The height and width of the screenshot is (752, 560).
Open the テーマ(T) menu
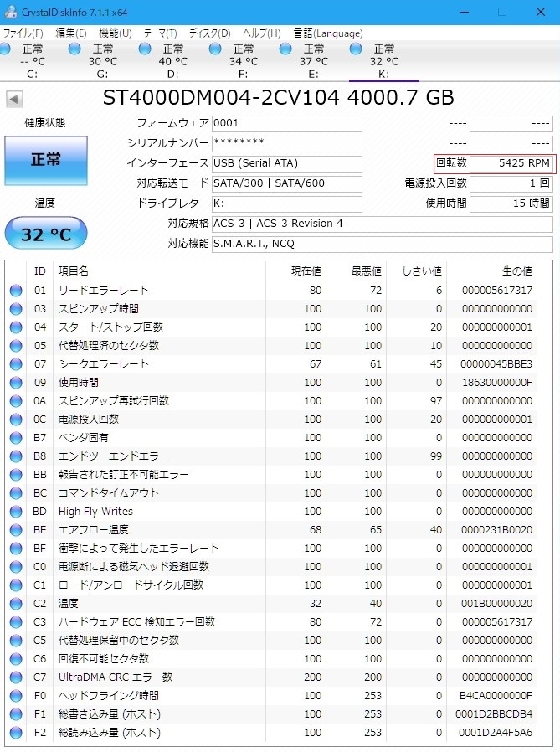pos(161,33)
